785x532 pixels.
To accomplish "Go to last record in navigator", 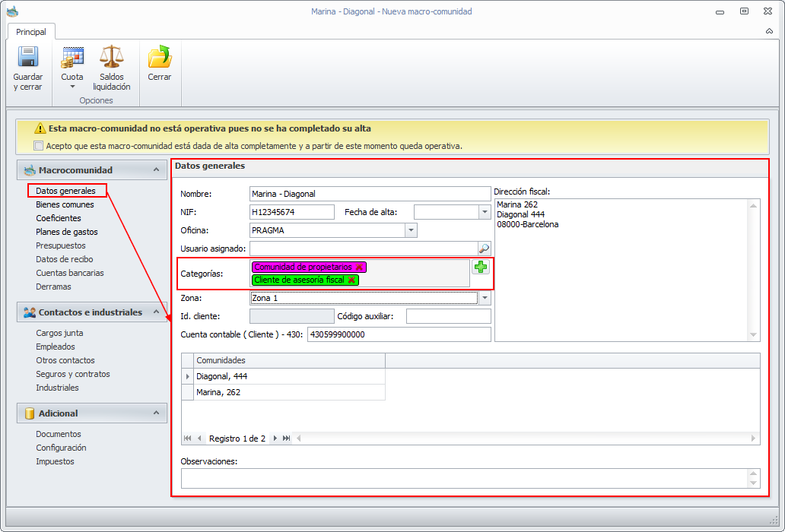I will click(x=286, y=439).
